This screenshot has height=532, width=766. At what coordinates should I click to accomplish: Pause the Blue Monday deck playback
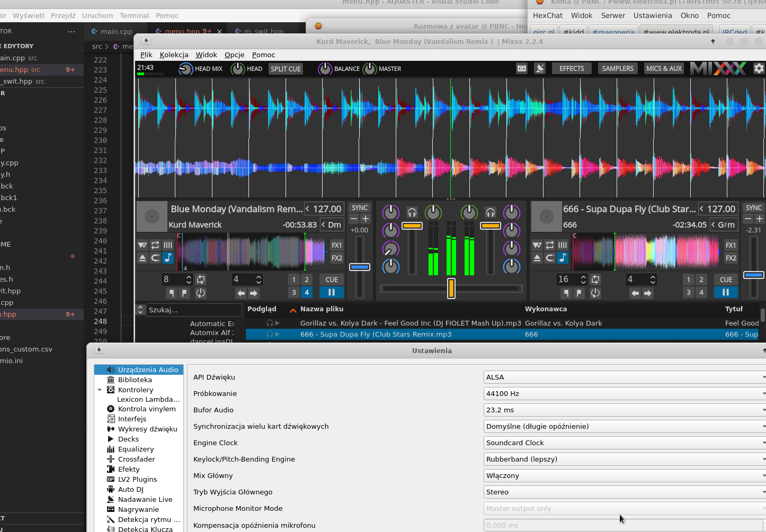click(331, 292)
